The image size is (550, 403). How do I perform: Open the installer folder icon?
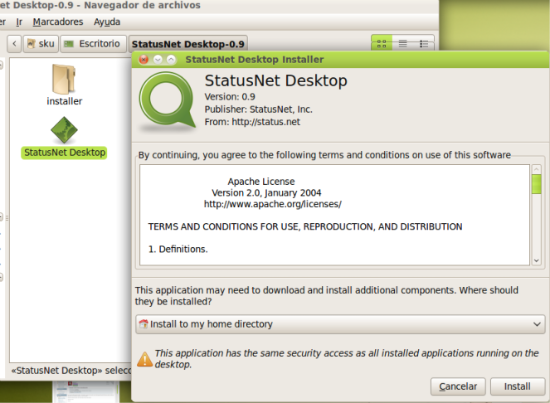(x=64, y=79)
